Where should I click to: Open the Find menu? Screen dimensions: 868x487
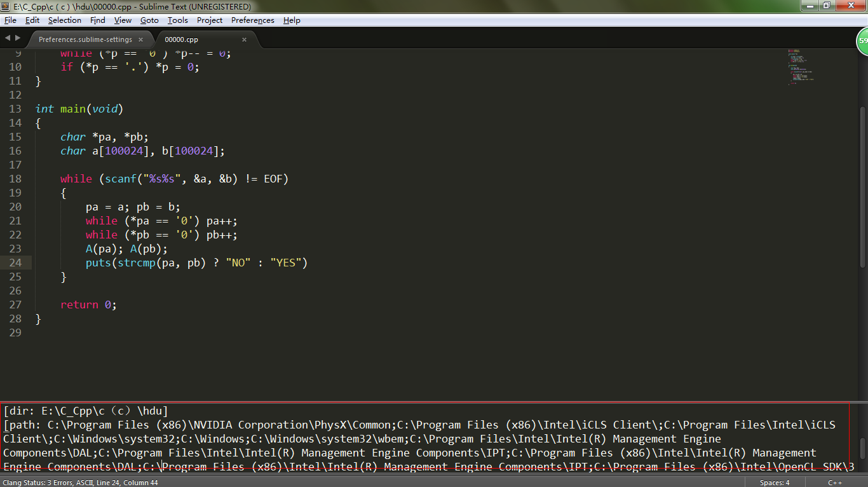pos(97,20)
